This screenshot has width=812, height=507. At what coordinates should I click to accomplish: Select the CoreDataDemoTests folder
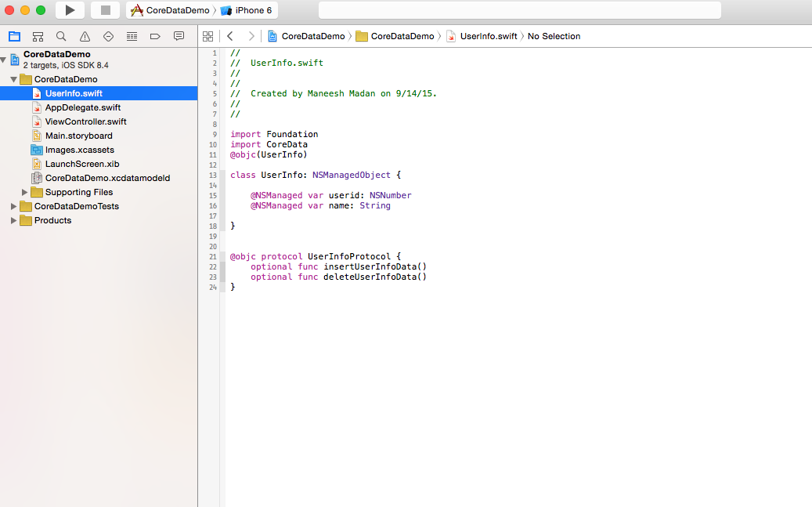tap(76, 206)
